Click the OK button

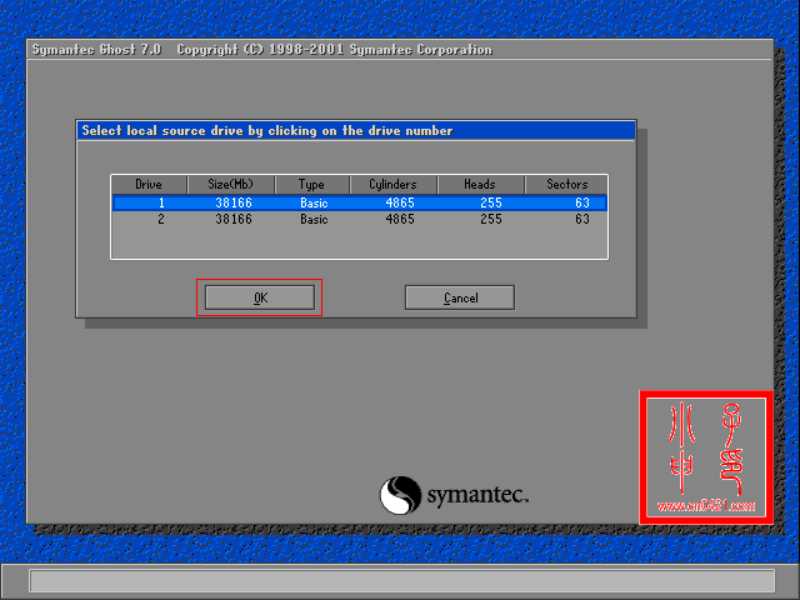(x=260, y=297)
